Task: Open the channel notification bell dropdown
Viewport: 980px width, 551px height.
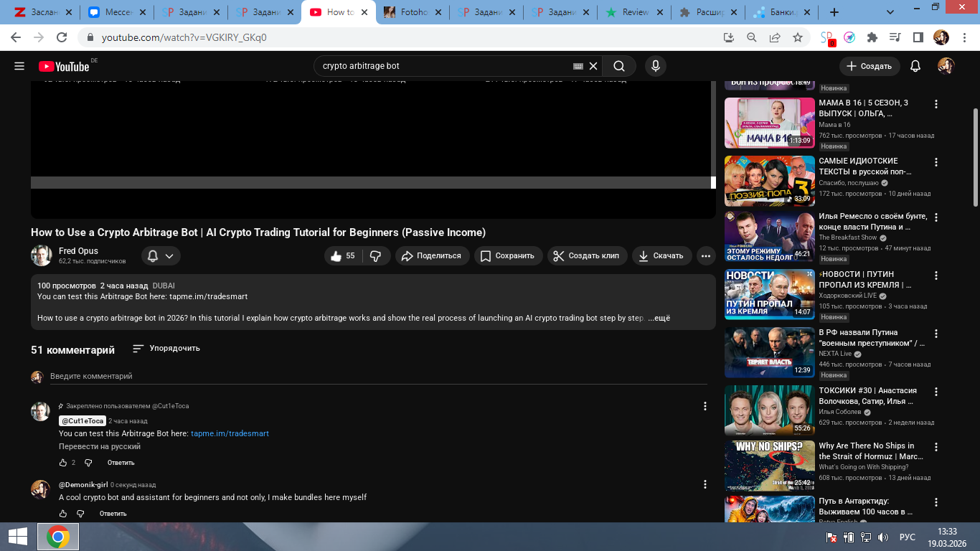Action: (161, 255)
